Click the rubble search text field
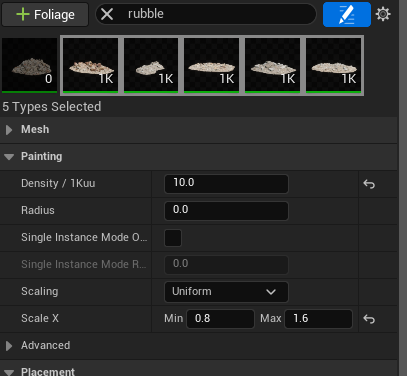 point(206,14)
